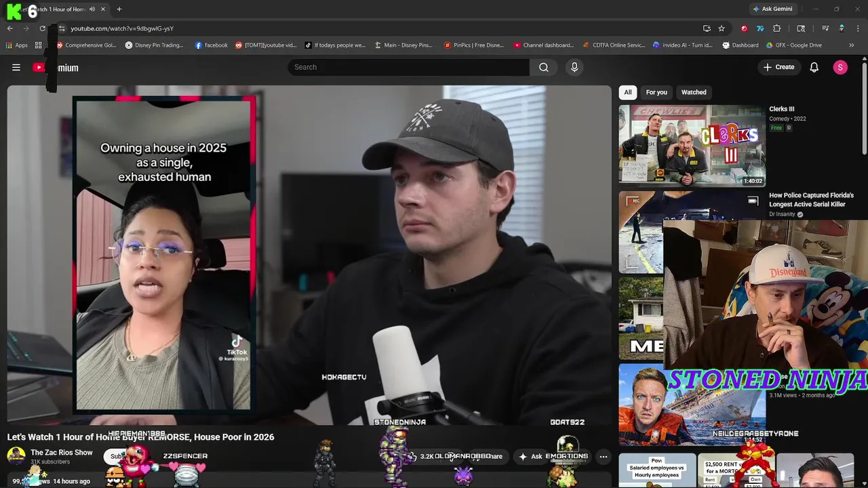Select the Watched filter chip
This screenshot has width=868, height=488.
point(694,92)
